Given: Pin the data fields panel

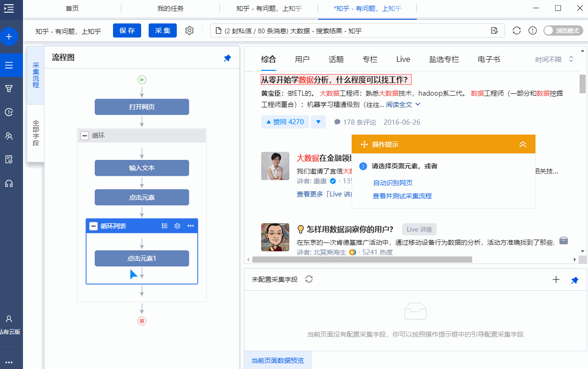Looking at the screenshot, I should coord(574,280).
